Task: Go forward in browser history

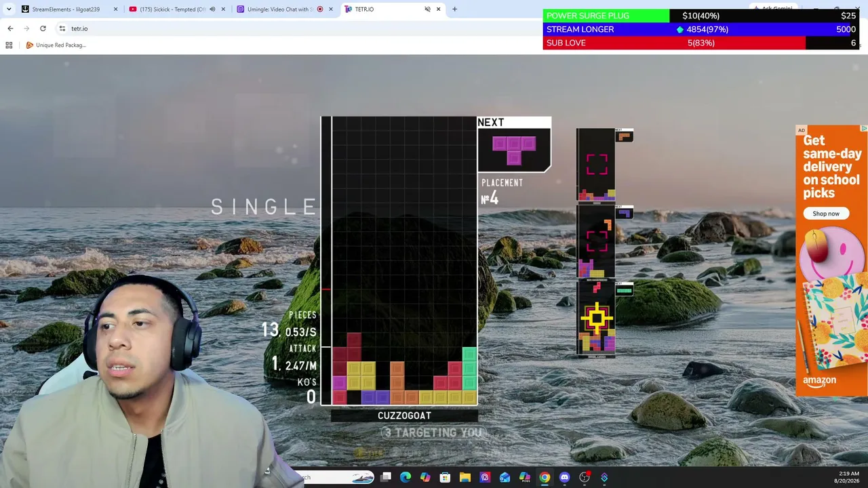Action: (26, 28)
